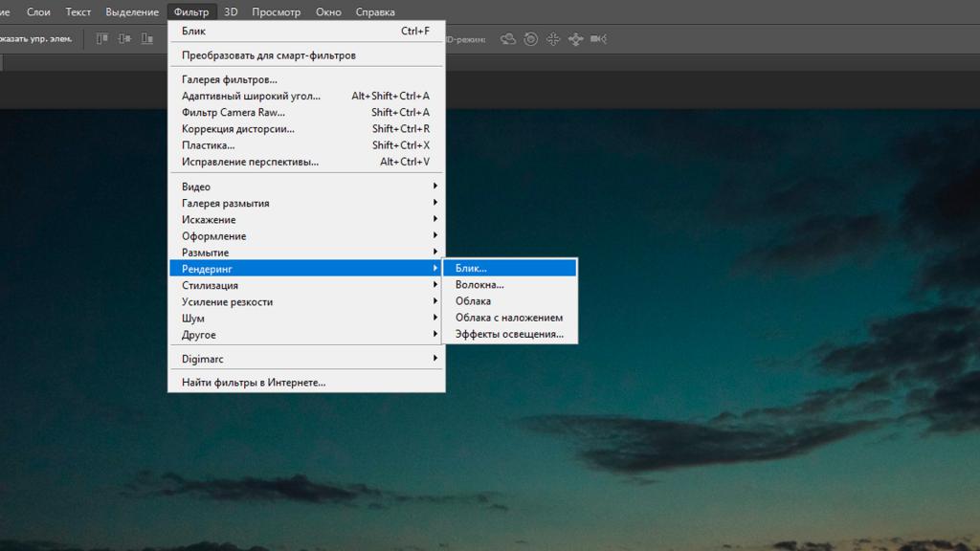The image size is (980, 551).
Task: Close the open Фильтр menu in menu bar
Action: (x=191, y=11)
